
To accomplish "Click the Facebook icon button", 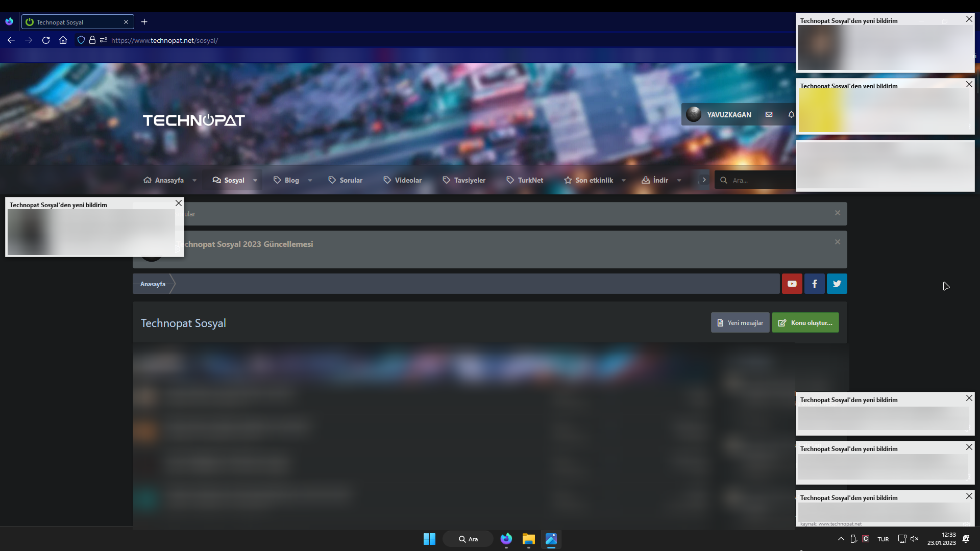I will pos(815,284).
